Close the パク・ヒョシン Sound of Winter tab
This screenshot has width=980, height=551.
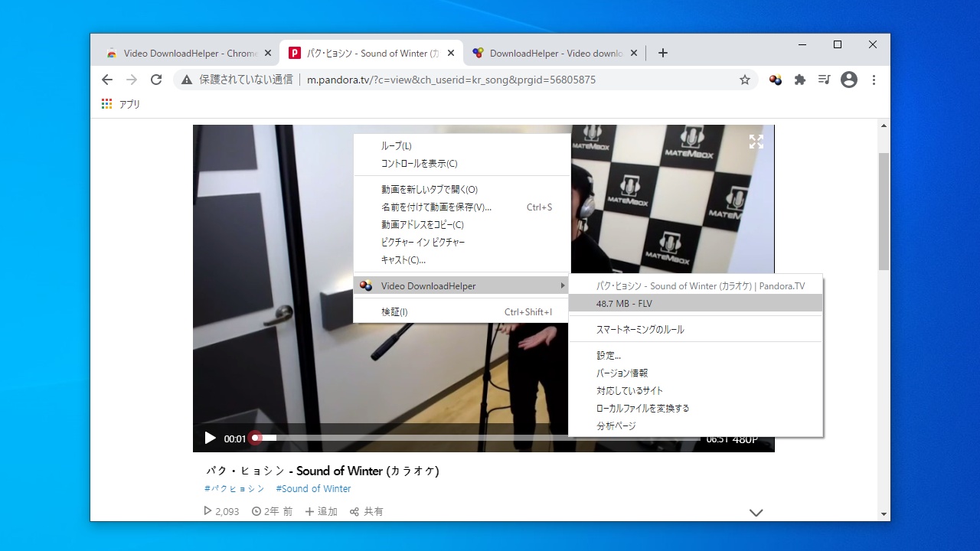click(x=451, y=54)
